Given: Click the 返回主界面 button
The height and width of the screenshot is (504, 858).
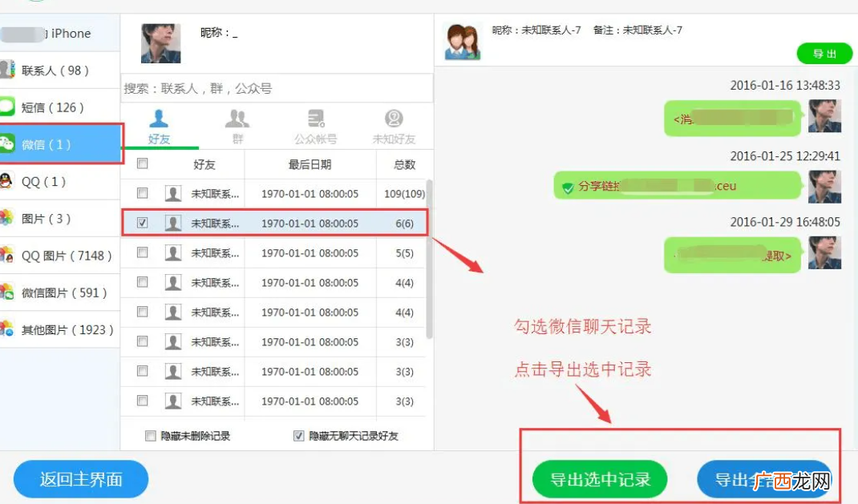Looking at the screenshot, I should [81, 479].
